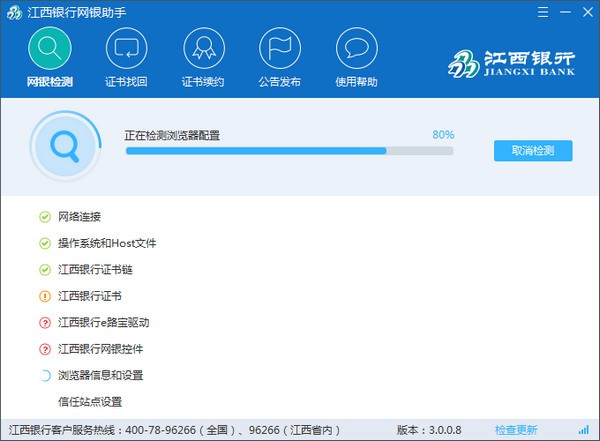
Task: Click green check icon beside 网络连接
Action: pyautogui.click(x=44, y=216)
